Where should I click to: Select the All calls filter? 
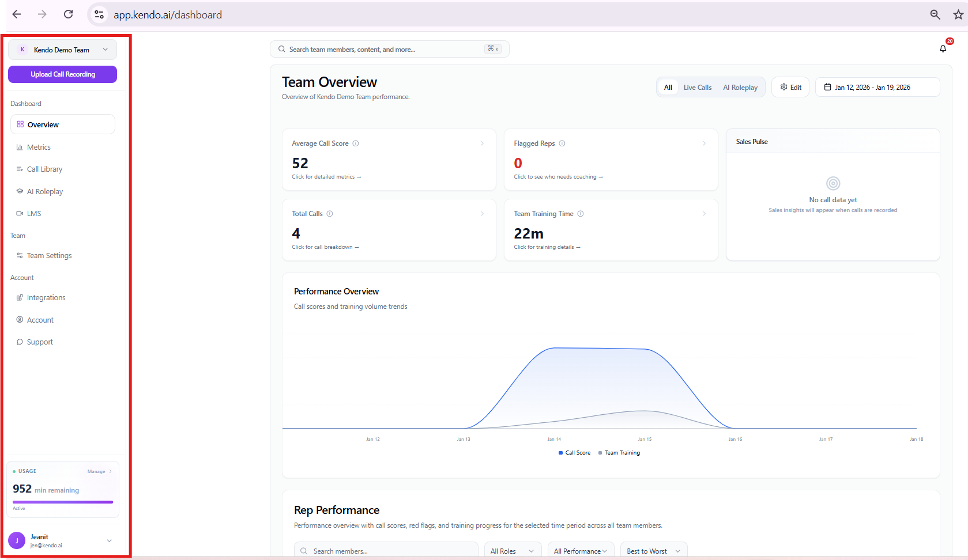point(668,88)
